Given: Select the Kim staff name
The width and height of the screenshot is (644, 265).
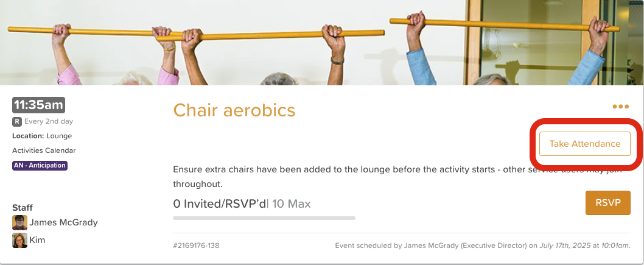Looking at the screenshot, I should pos(37,240).
